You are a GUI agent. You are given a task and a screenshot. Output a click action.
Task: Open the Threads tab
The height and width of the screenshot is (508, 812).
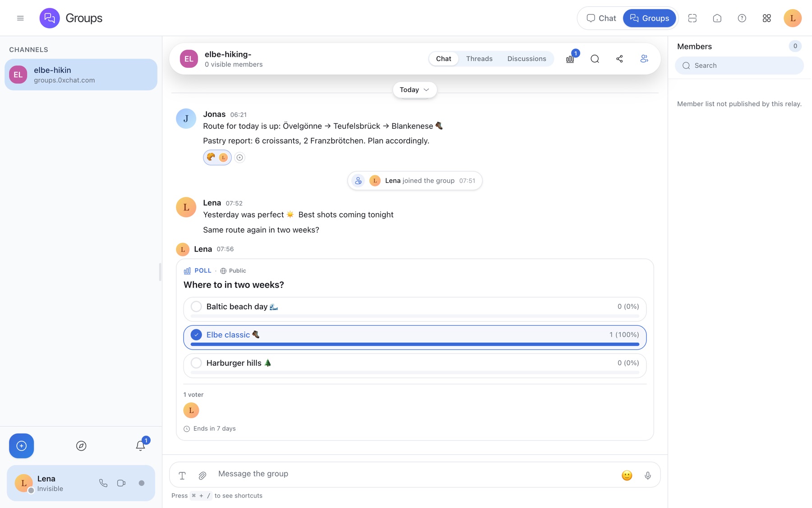click(479, 59)
